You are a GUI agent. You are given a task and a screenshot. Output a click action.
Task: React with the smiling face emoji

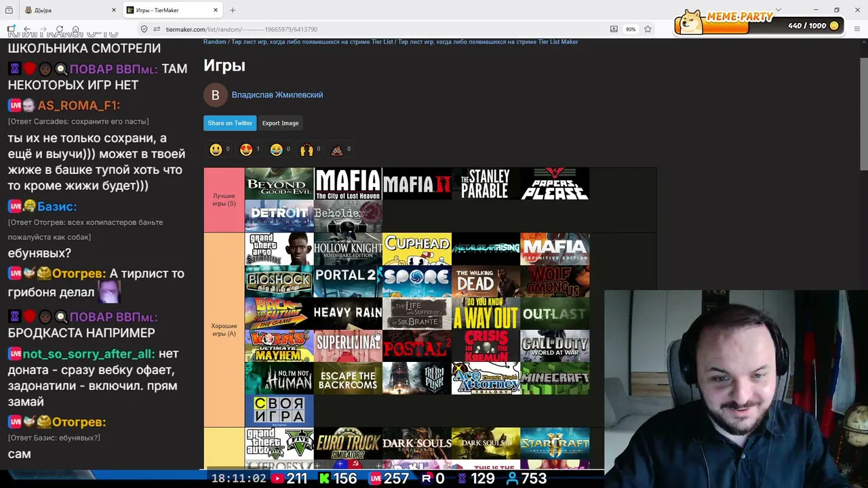point(216,150)
